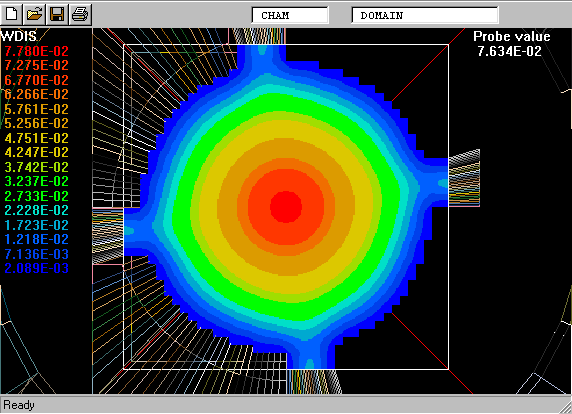572x414 pixels.
Task: Click the 6.266E-02 legend value
Action: pos(36,94)
